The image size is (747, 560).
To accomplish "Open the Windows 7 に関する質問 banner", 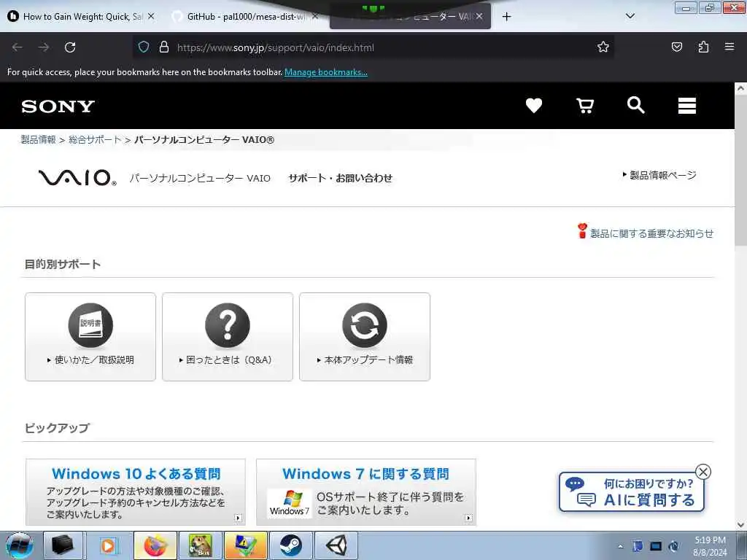I will click(x=366, y=492).
